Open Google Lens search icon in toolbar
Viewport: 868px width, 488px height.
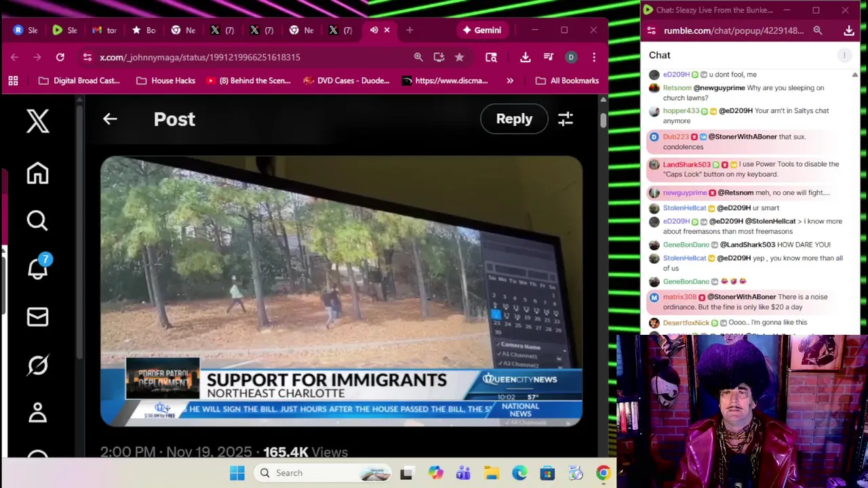[491, 58]
